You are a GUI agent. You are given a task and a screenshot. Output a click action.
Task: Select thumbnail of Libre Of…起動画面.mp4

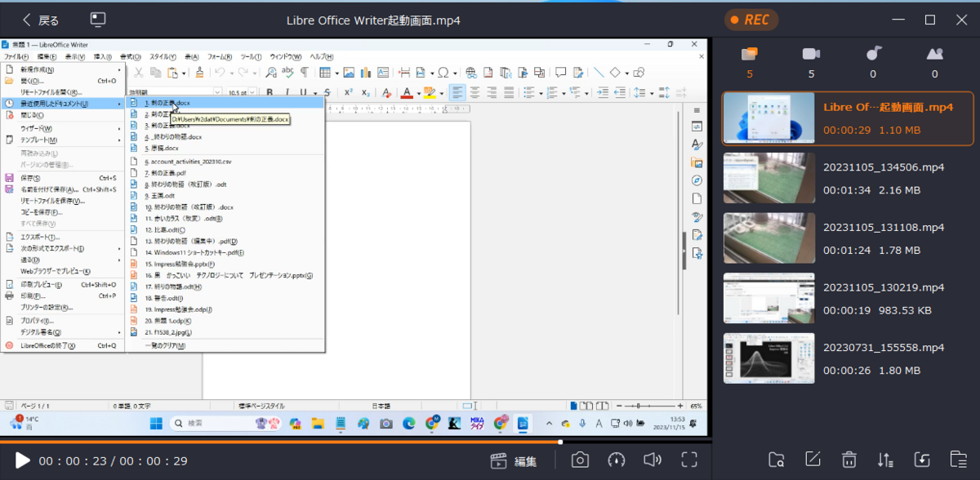pos(769,118)
